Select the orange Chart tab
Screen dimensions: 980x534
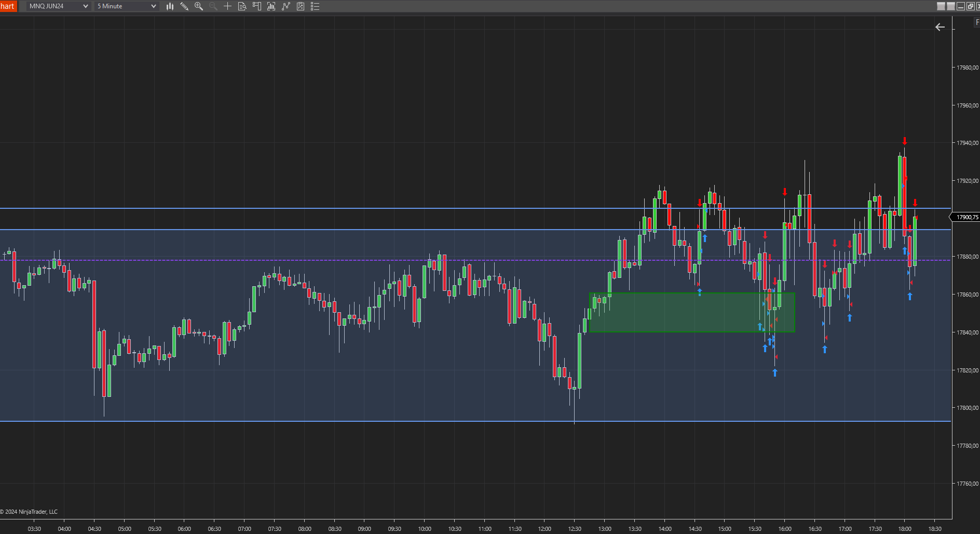pyautogui.click(x=8, y=6)
